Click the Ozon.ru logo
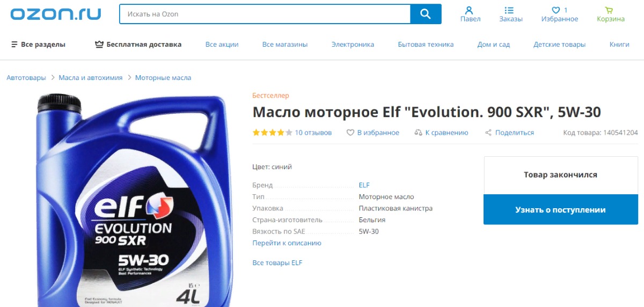 (56, 14)
